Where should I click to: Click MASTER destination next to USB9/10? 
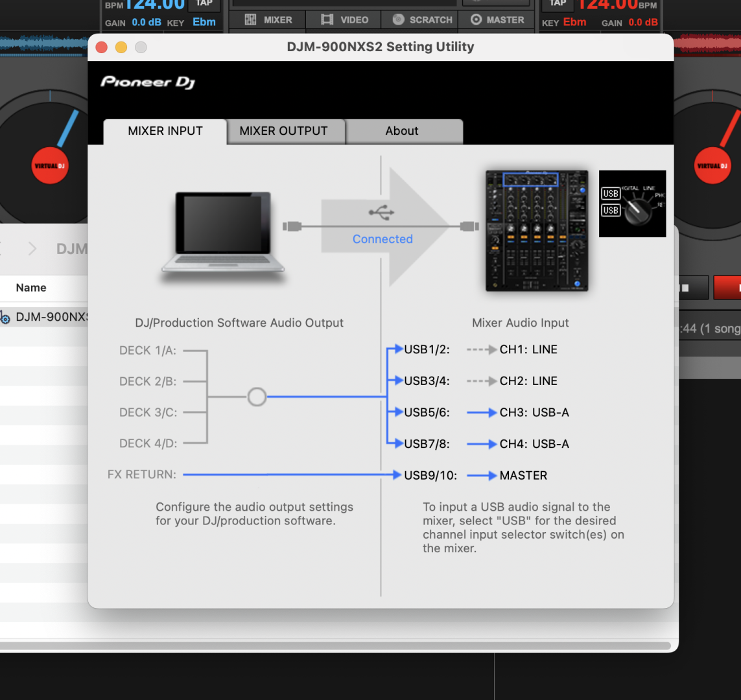[523, 476]
